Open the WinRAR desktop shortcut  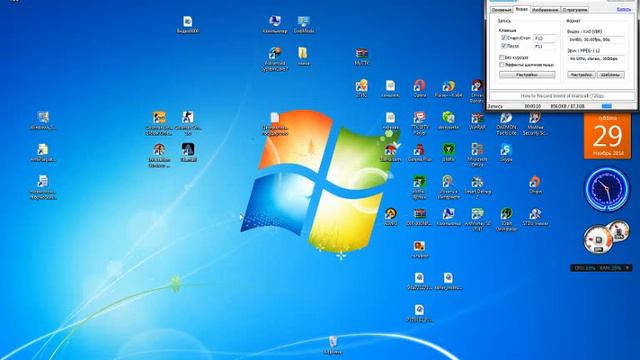pos(477,121)
